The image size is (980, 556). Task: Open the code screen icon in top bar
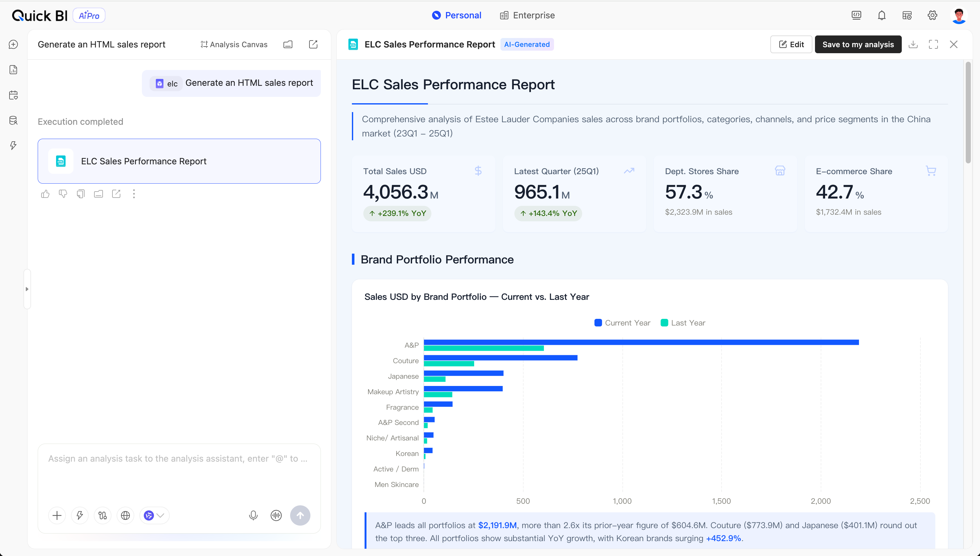[x=856, y=15]
